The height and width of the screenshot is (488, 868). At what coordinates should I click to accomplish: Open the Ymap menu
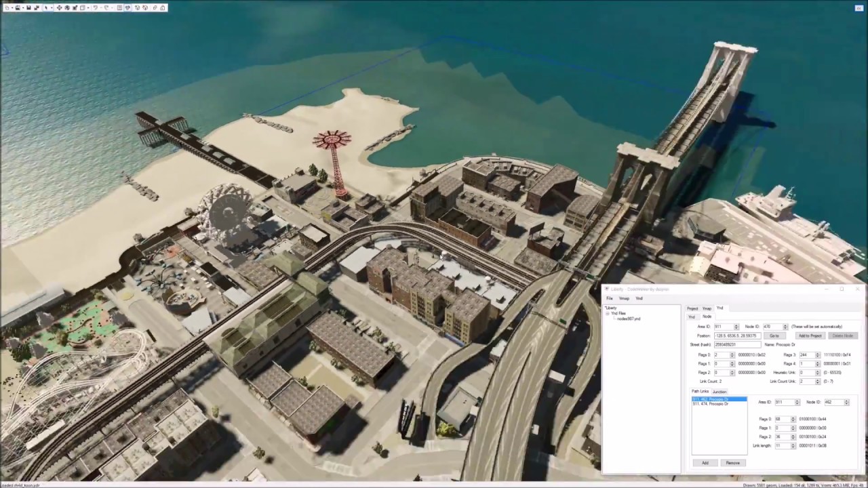pyautogui.click(x=624, y=298)
